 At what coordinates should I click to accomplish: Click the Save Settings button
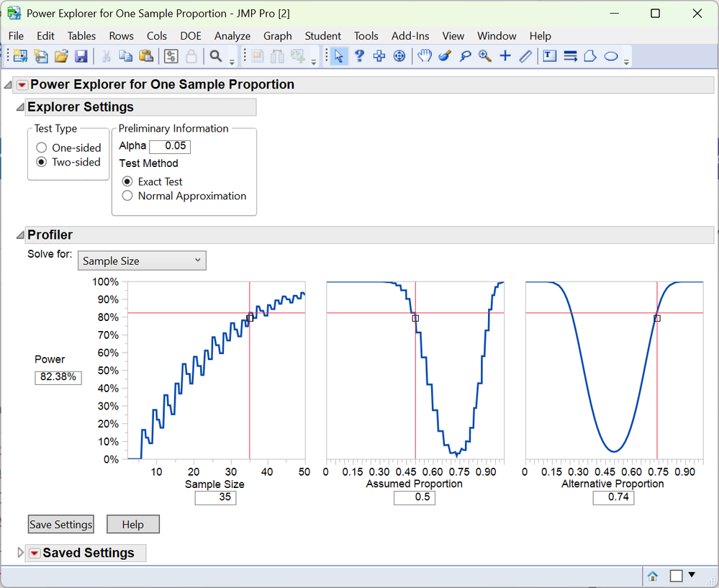click(x=61, y=525)
